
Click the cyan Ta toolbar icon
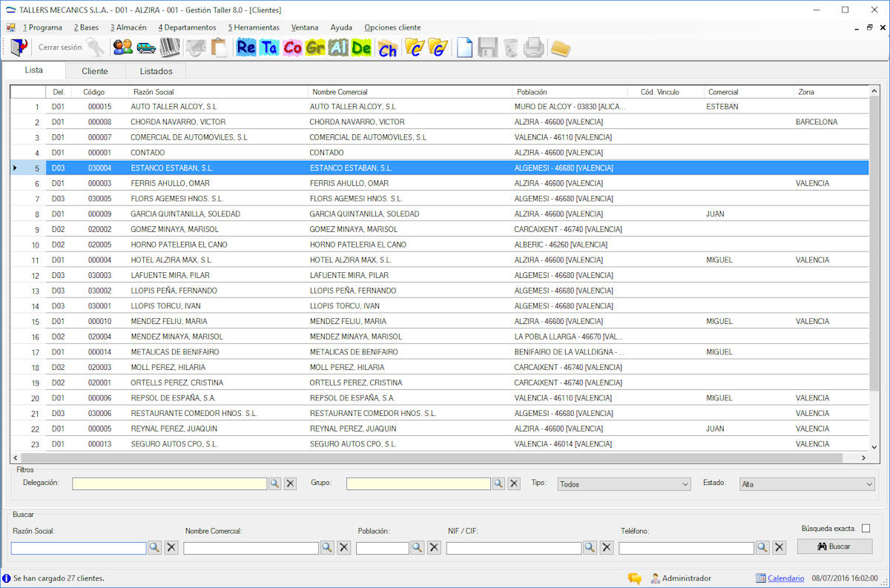269,47
